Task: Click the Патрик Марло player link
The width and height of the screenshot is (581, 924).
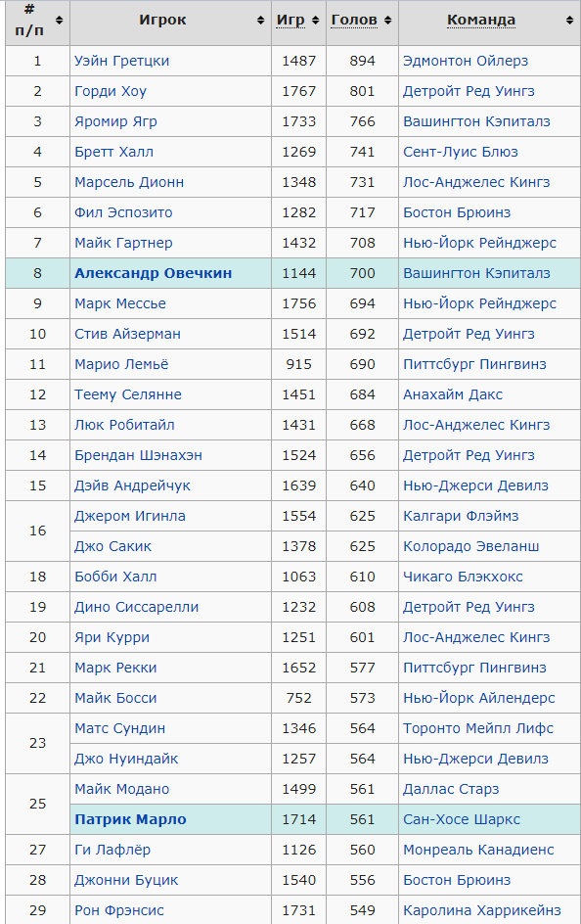Action: 130,819
